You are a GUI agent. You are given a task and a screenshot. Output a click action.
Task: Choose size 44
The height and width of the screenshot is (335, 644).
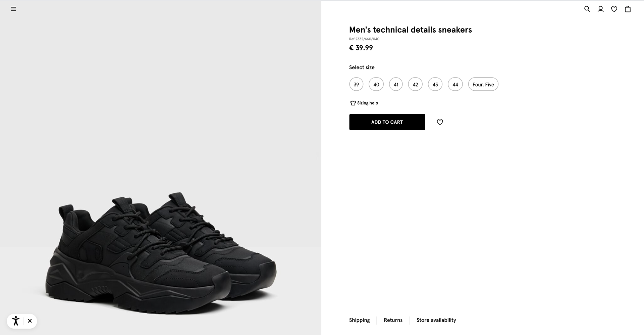pos(455,84)
